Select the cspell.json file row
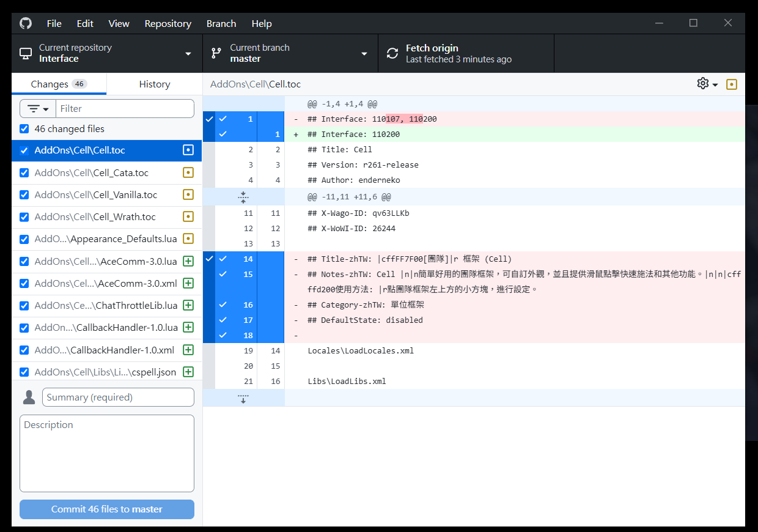Image resolution: width=758 pixels, height=532 pixels. pyautogui.click(x=107, y=372)
